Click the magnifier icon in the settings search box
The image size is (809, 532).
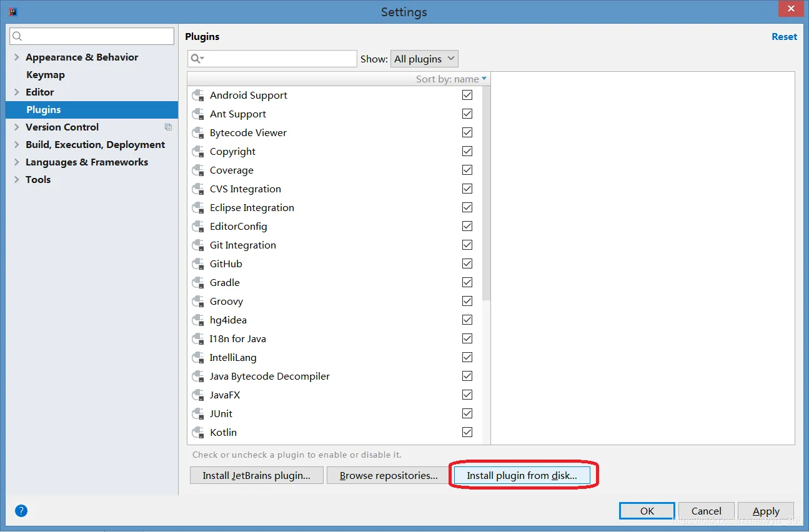17,36
